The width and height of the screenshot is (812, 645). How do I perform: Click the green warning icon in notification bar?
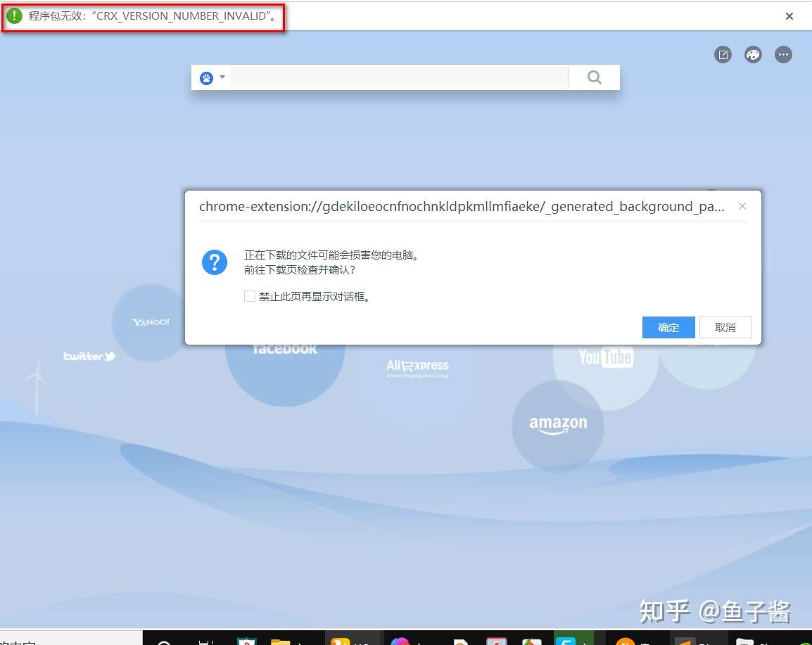click(x=15, y=15)
